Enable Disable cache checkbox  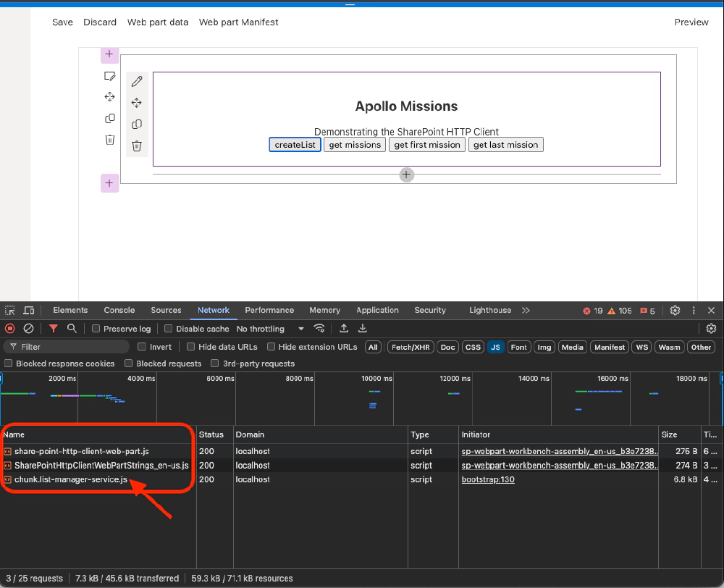[169, 329]
